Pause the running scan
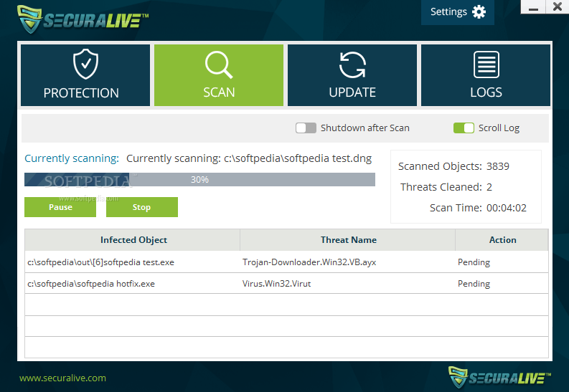The width and height of the screenshot is (569, 392). (60, 207)
